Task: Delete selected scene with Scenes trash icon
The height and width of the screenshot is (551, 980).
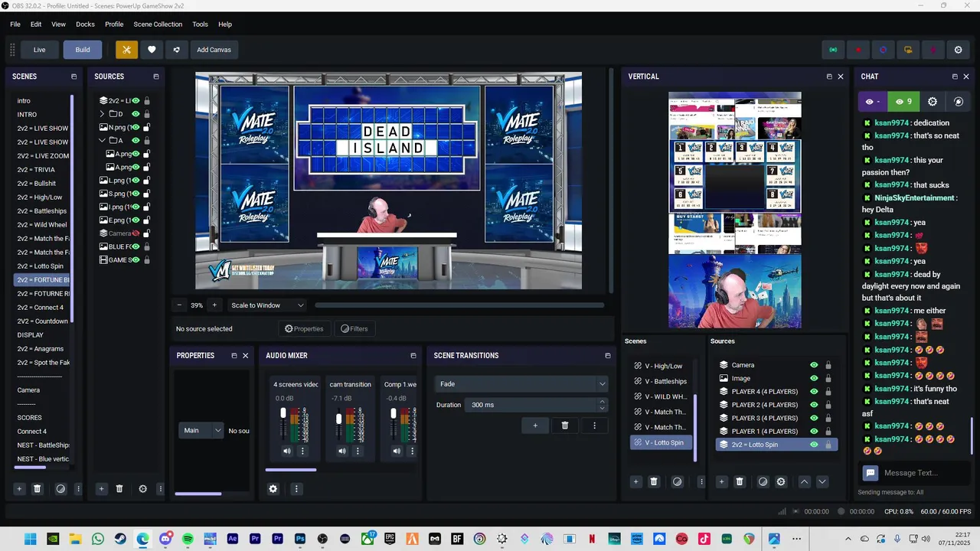Action: 37,488
